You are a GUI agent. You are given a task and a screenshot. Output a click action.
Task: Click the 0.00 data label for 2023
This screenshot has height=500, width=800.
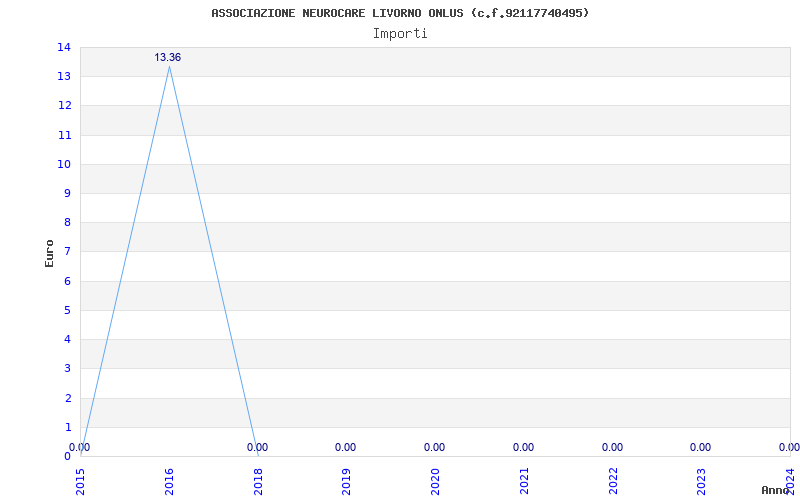701,447
